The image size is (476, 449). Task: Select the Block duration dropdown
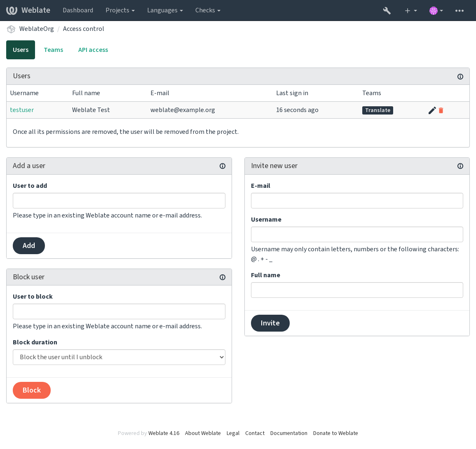pos(119,357)
